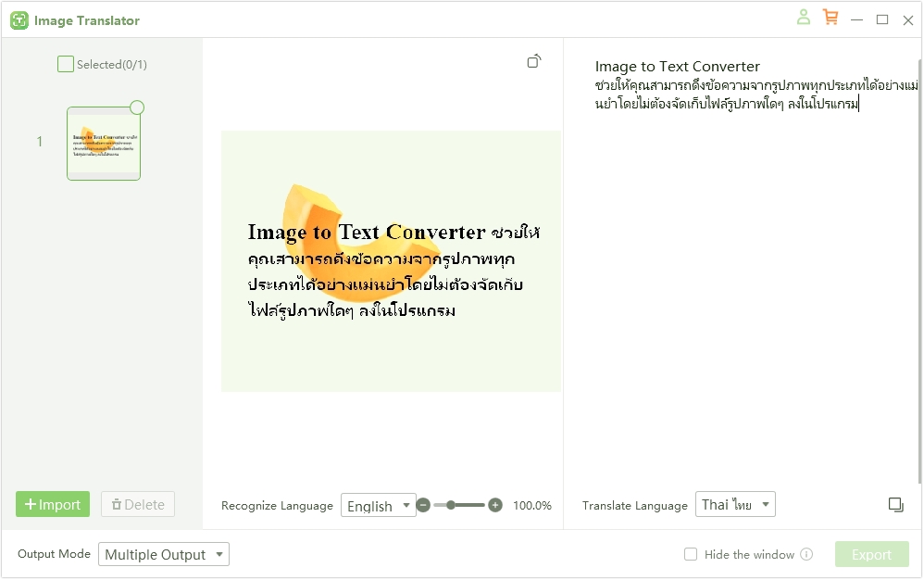Click the rotate image icon above preview
The image size is (924, 580).
click(x=533, y=61)
